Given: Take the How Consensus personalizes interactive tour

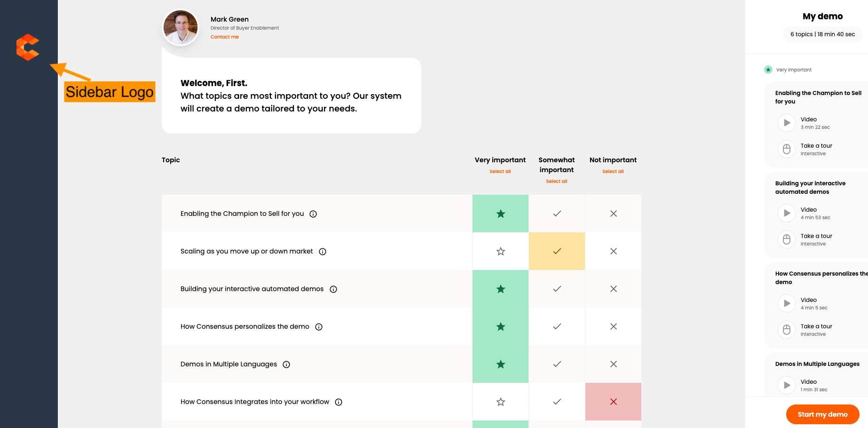Looking at the screenshot, I should click(x=787, y=330).
